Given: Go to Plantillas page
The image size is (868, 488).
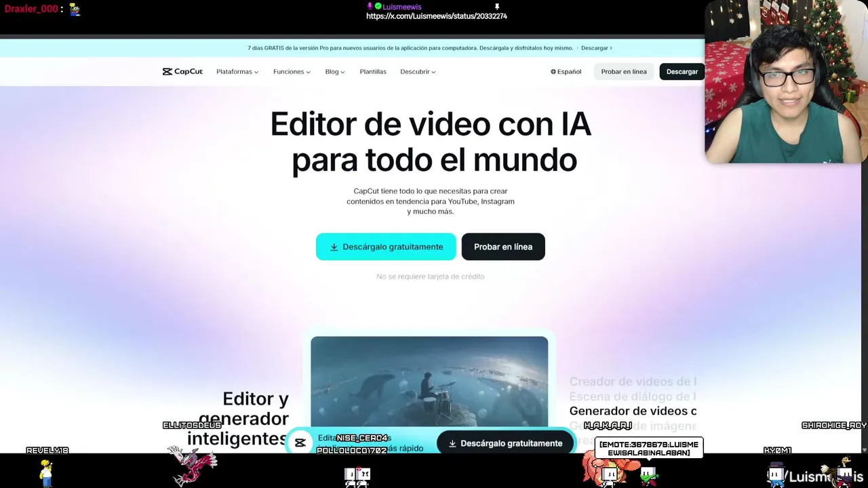Looking at the screenshot, I should tap(373, 72).
